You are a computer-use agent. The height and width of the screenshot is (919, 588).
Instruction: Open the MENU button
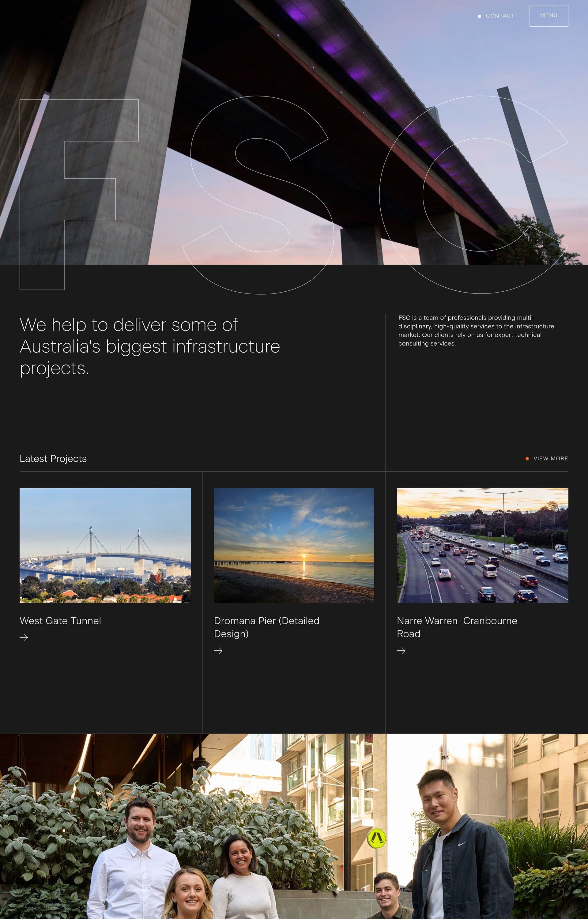(548, 16)
